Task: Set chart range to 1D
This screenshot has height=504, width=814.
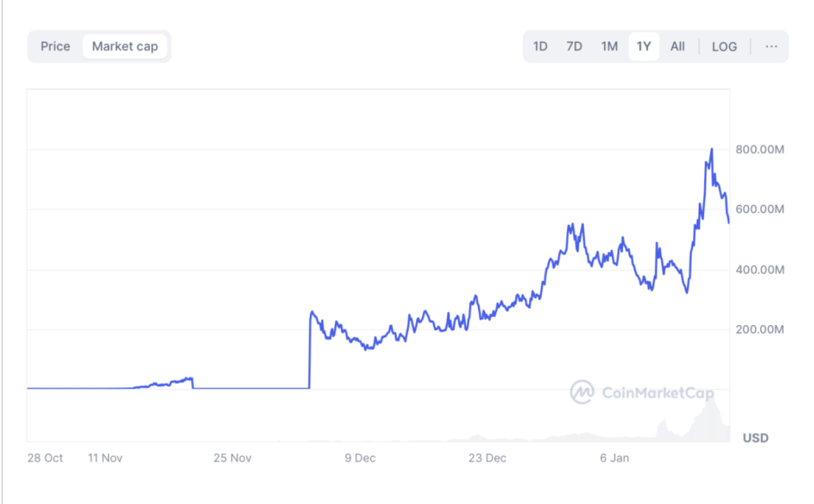Action: click(540, 47)
